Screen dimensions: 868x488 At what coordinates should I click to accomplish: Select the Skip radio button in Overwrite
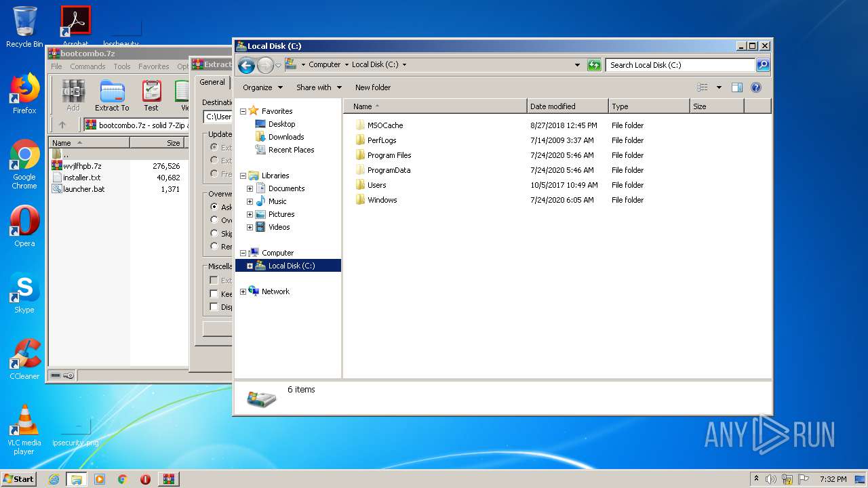pos(214,233)
